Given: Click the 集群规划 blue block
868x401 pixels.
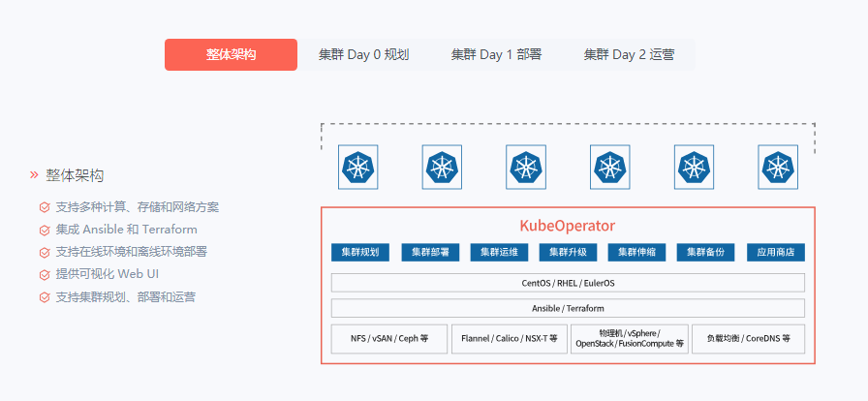Looking at the screenshot, I should point(360,253).
